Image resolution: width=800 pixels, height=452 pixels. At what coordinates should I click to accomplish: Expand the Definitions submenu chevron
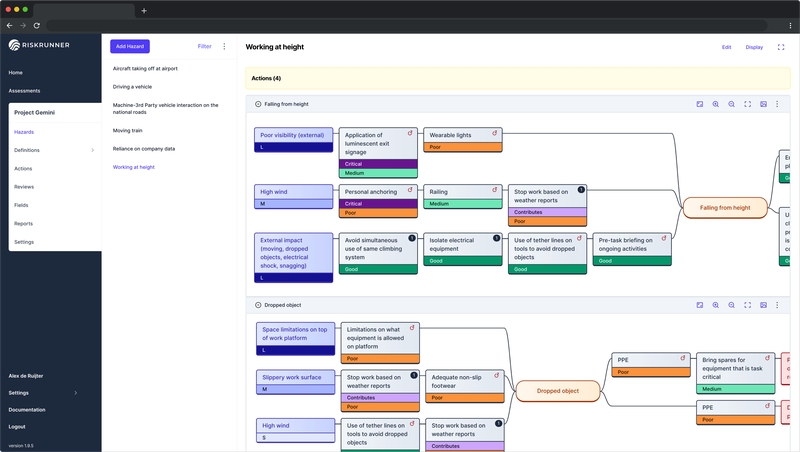point(92,150)
